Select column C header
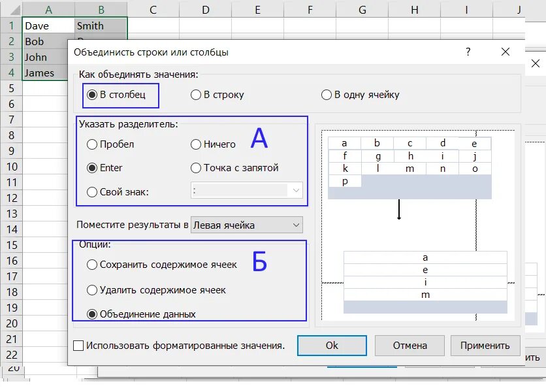The height and width of the screenshot is (392, 546). tap(153, 10)
